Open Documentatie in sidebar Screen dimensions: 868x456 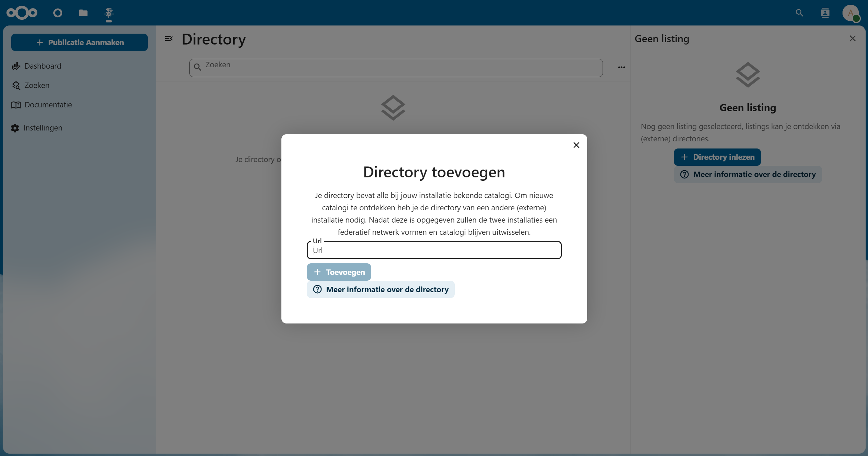click(48, 105)
